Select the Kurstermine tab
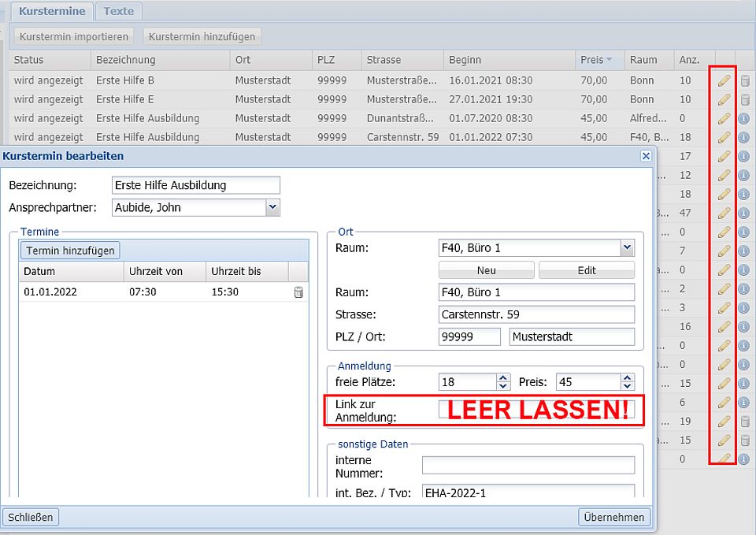This screenshot has height=535, width=756. click(x=54, y=11)
